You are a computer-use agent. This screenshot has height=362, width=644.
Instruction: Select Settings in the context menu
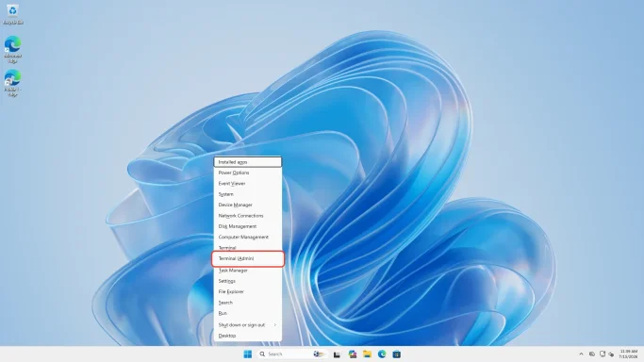[248, 281]
